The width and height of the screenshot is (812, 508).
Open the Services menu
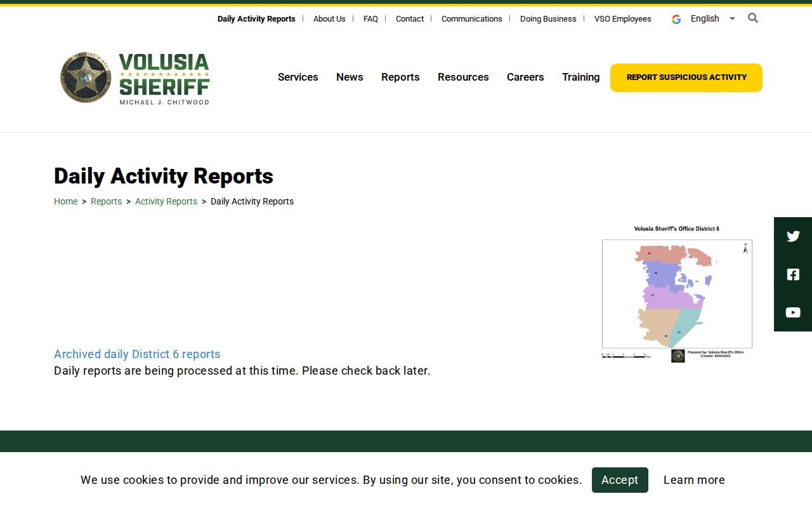click(298, 77)
